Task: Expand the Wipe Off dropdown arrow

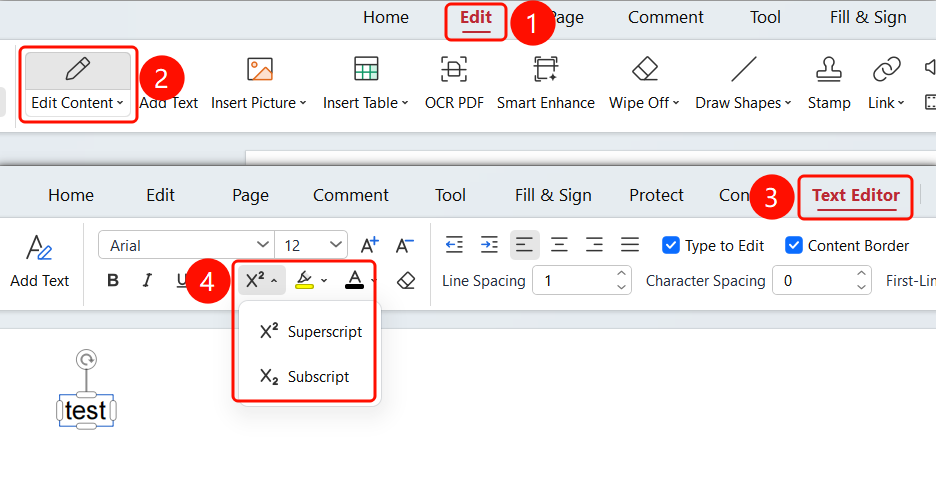Action: coord(676,103)
